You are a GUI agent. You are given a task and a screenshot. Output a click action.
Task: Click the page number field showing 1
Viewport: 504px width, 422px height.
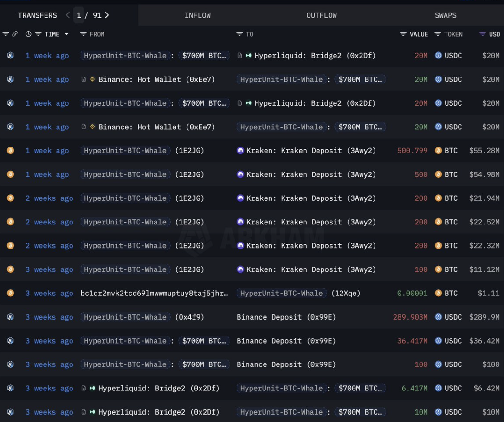[79, 15]
